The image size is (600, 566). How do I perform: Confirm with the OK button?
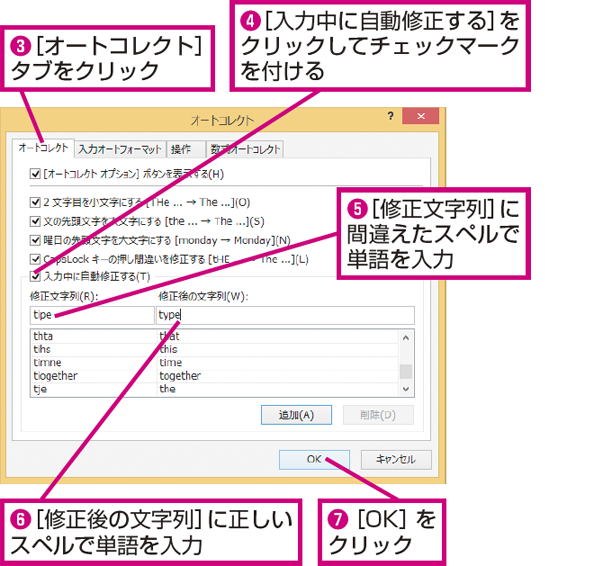point(314,459)
